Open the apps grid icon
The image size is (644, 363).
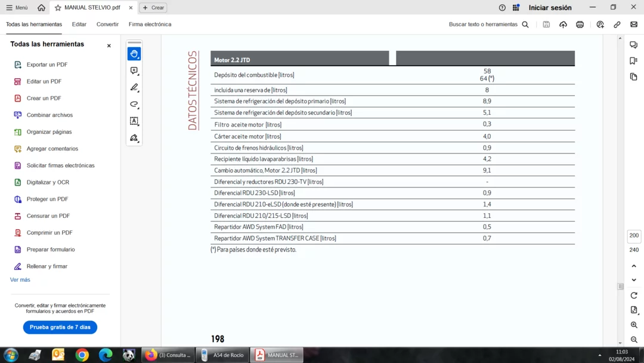pos(516,7)
